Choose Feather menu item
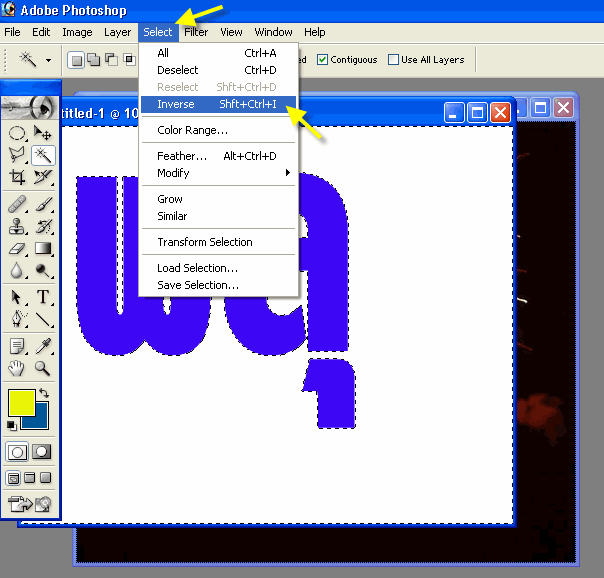The width and height of the screenshot is (604, 578). tap(218, 156)
